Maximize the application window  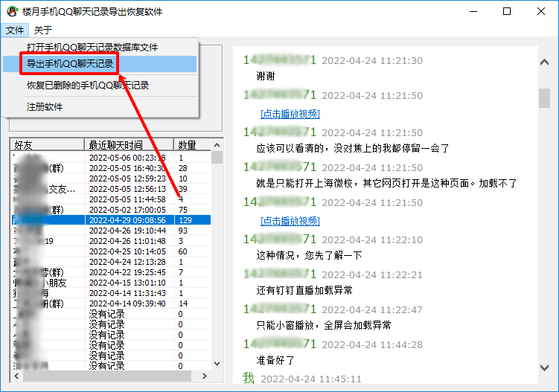click(507, 11)
